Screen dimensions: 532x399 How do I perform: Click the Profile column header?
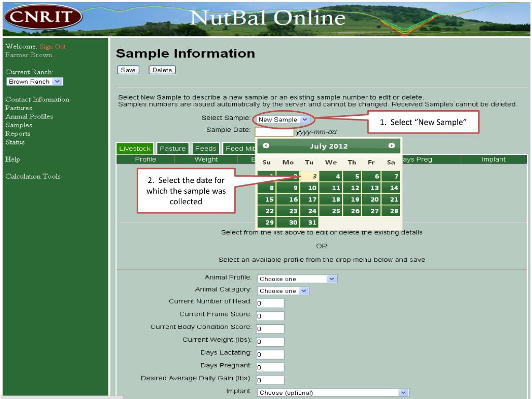[145, 159]
